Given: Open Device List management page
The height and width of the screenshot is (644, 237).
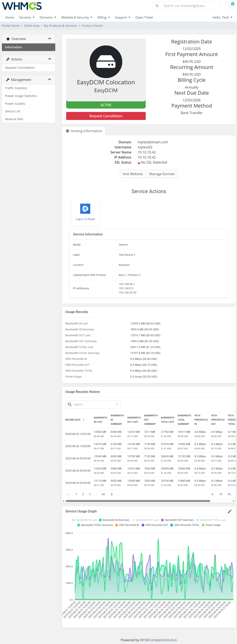Looking at the screenshot, I should pyautogui.click(x=28, y=112).
